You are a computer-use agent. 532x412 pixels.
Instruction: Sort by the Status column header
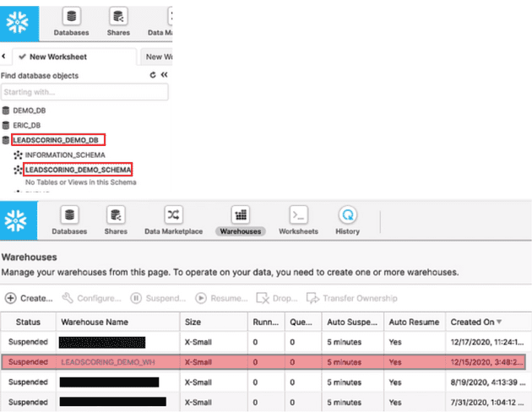(x=28, y=322)
